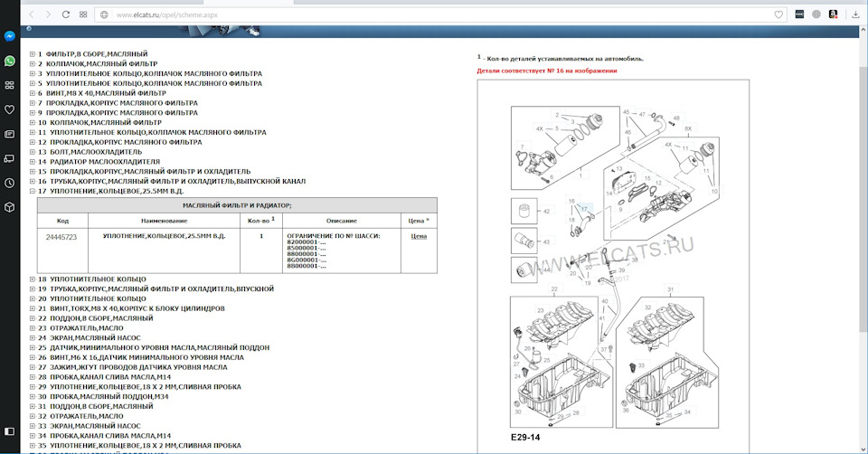Image resolution: width=868 pixels, height=454 pixels.
Task: Click filter thumbnail labeled 43
Action: coord(524,241)
